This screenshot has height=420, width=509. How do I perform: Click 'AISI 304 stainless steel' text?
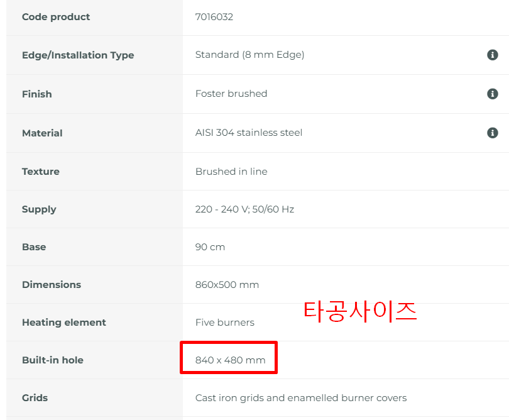coord(249,133)
